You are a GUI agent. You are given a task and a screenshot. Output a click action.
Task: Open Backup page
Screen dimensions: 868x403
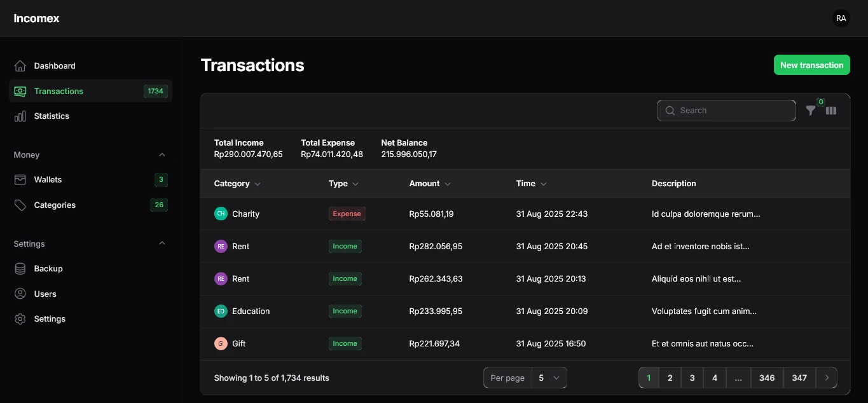point(90,269)
